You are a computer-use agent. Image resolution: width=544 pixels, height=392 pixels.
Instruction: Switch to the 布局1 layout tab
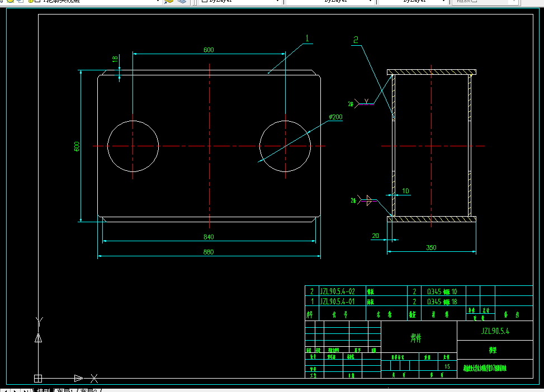(x=65, y=390)
